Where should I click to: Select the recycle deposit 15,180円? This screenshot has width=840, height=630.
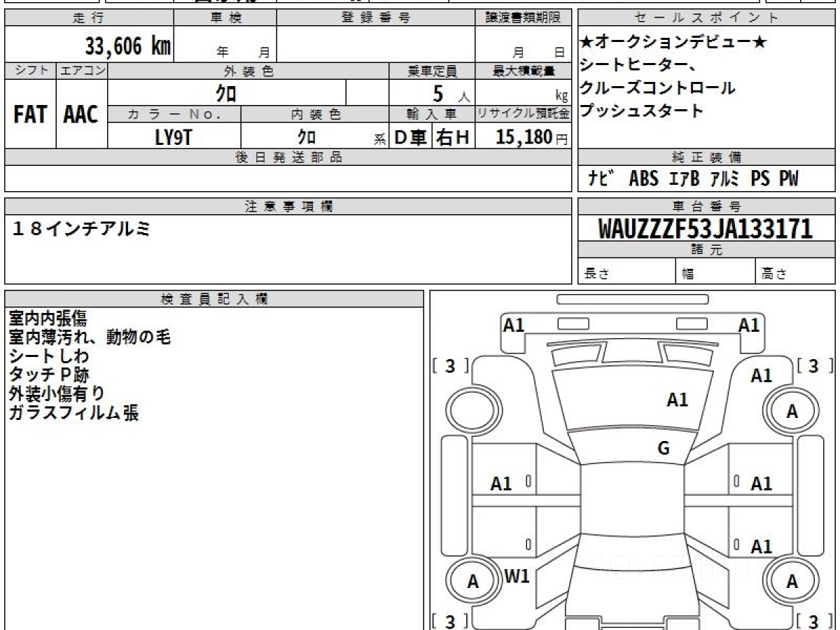[532, 137]
